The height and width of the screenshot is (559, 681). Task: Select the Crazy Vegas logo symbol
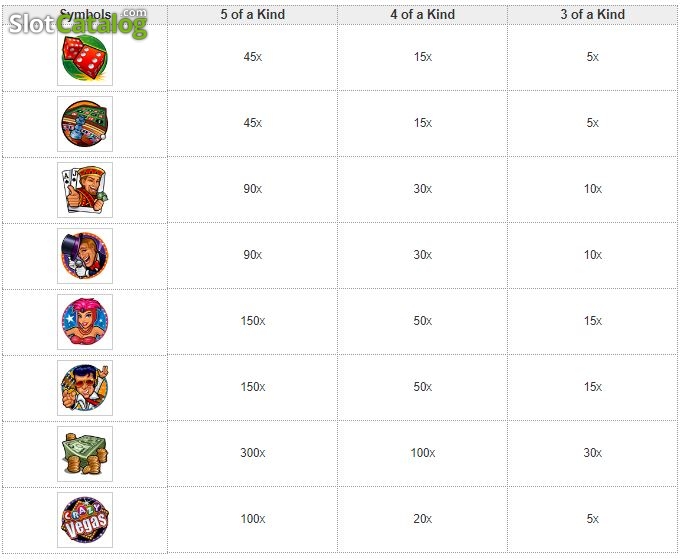click(x=85, y=520)
